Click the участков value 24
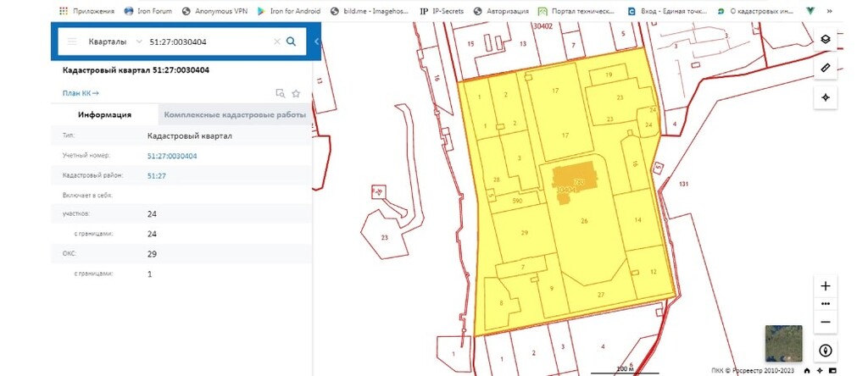The width and height of the screenshot is (868, 376). [x=153, y=214]
